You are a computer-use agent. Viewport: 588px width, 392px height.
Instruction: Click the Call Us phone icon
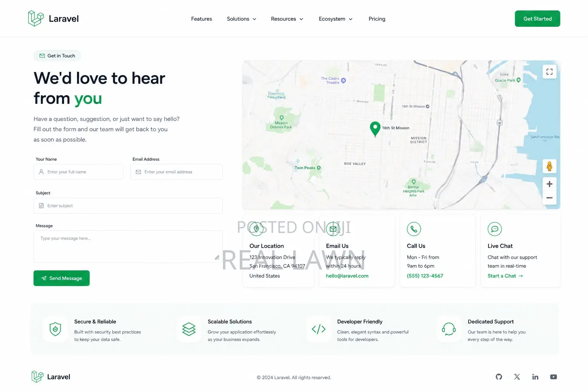pos(414,229)
